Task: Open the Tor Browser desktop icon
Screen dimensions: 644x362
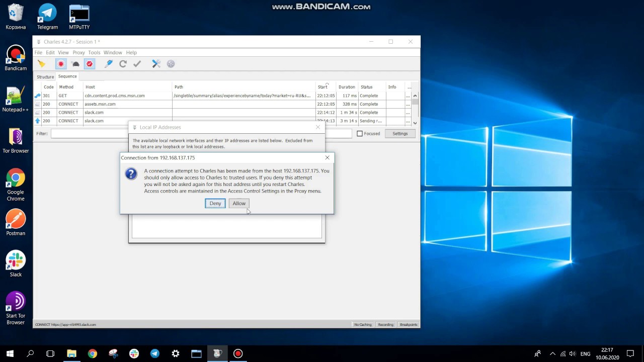Action: (16, 141)
